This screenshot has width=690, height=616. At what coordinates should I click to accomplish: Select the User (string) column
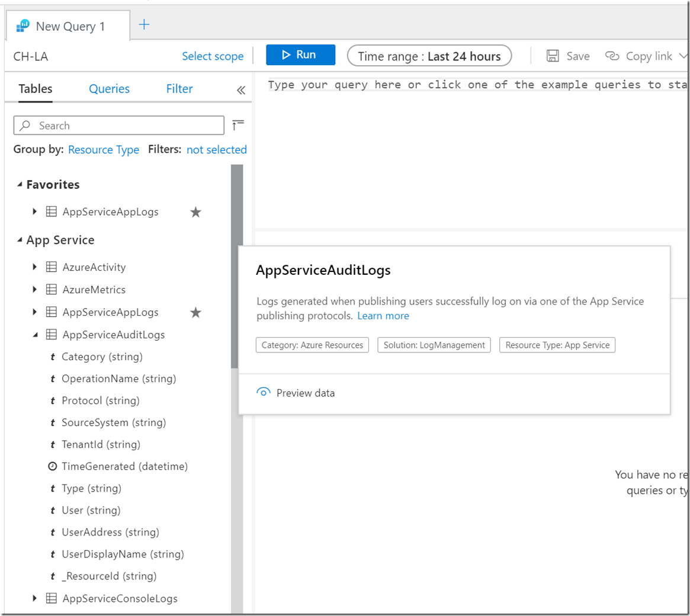(91, 511)
